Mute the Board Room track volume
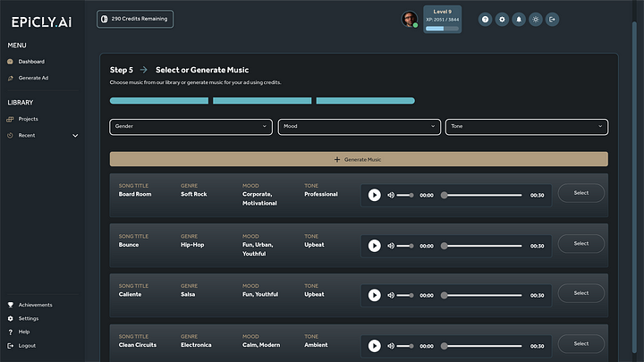The image size is (644, 362). (391, 195)
